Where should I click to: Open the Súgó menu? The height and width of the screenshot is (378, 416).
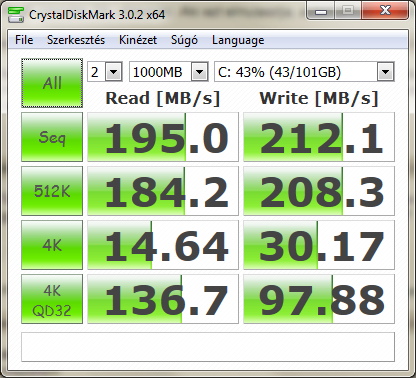click(x=184, y=40)
